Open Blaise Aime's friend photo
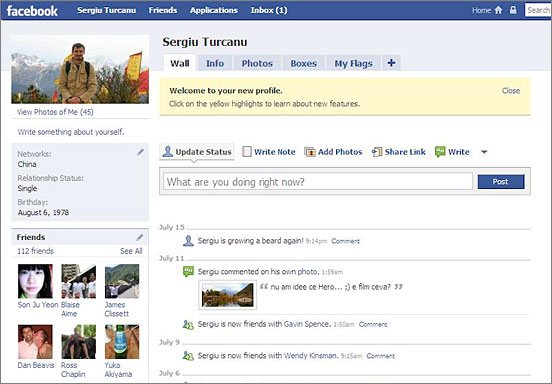Image resolution: width=552 pixels, height=384 pixels. pyautogui.click(x=79, y=281)
